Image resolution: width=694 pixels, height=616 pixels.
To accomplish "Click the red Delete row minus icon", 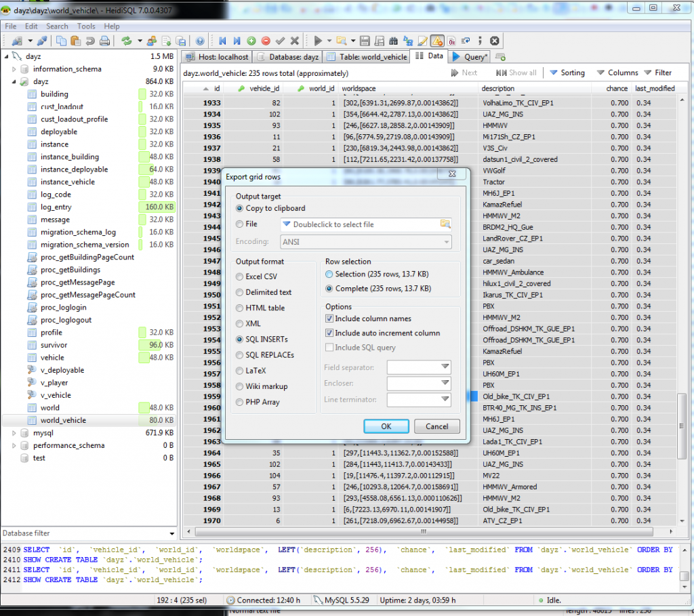I will click(266, 41).
